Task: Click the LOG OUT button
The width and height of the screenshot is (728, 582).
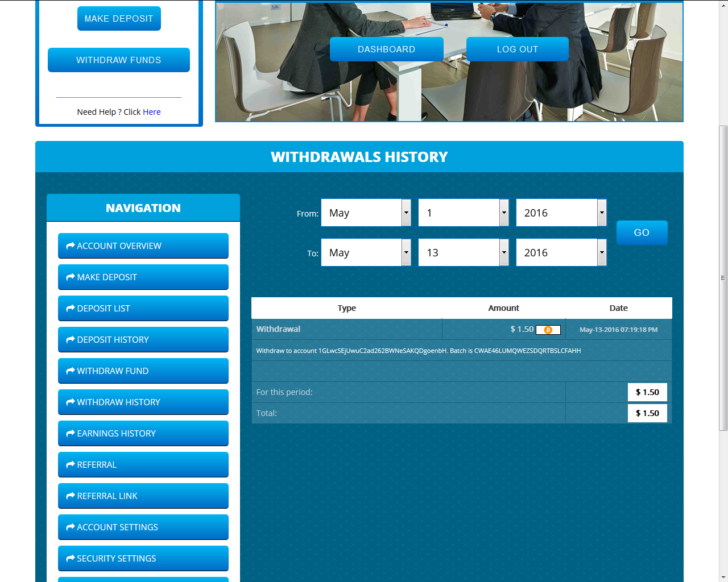Action: [x=518, y=49]
